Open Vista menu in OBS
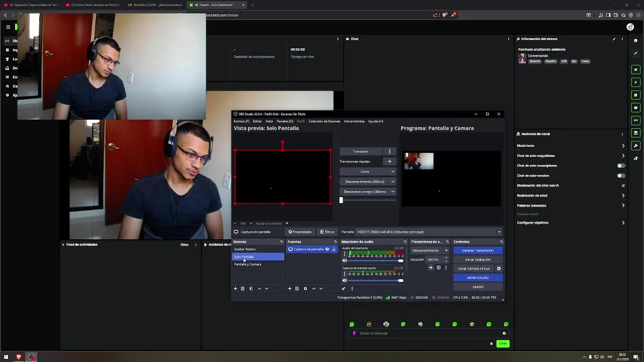Screen dimensions: 644x362 click(269, 121)
